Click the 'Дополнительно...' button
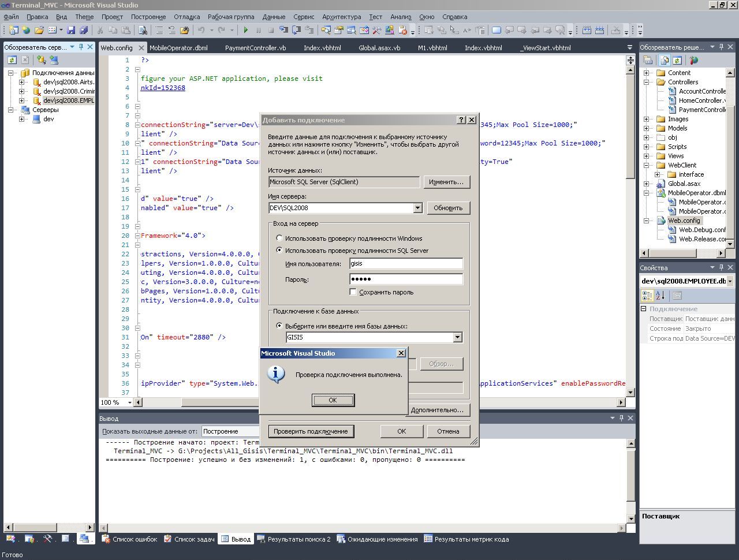The width and height of the screenshot is (739, 560). point(438,410)
